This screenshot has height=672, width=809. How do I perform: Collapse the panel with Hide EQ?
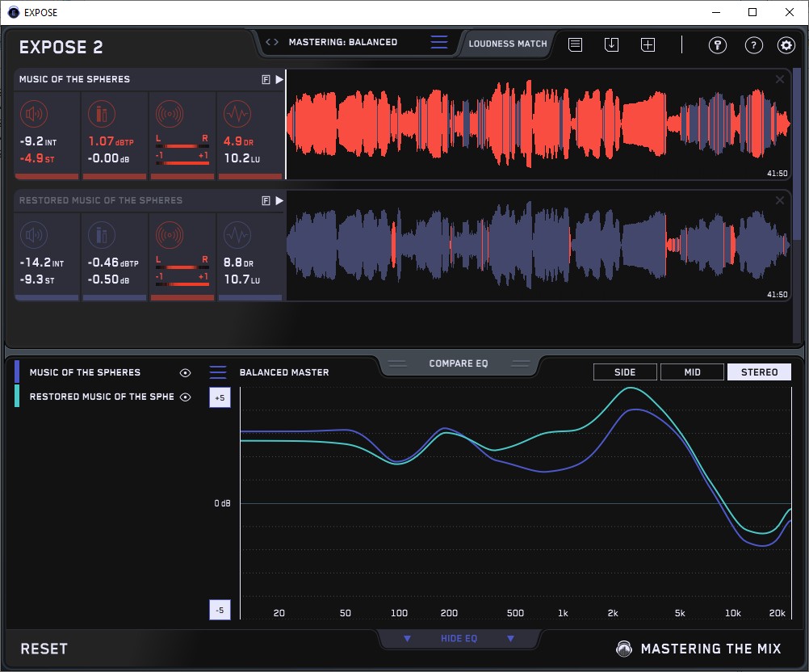[x=459, y=639]
